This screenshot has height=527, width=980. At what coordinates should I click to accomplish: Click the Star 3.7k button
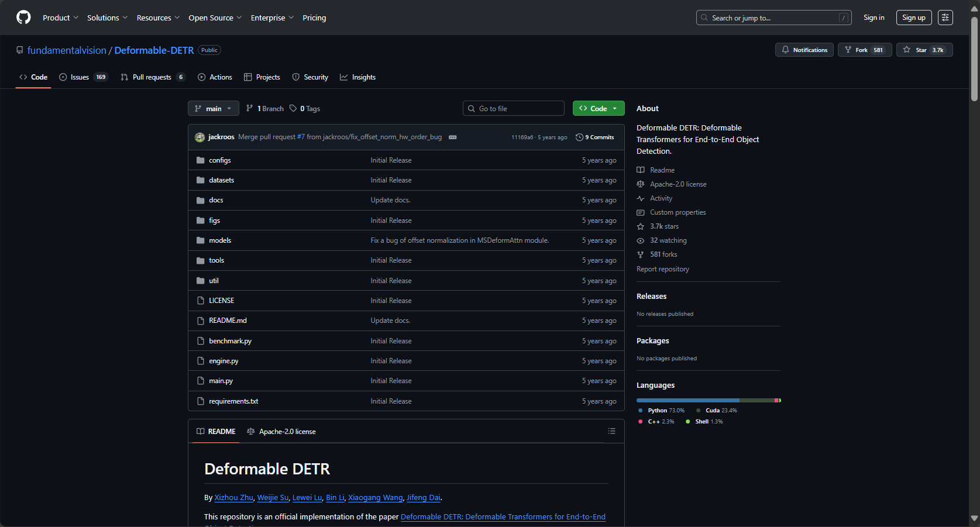pos(924,50)
